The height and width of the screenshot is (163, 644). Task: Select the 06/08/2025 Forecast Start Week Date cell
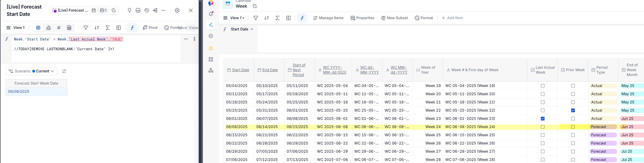pyautogui.click(x=36, y=92)
